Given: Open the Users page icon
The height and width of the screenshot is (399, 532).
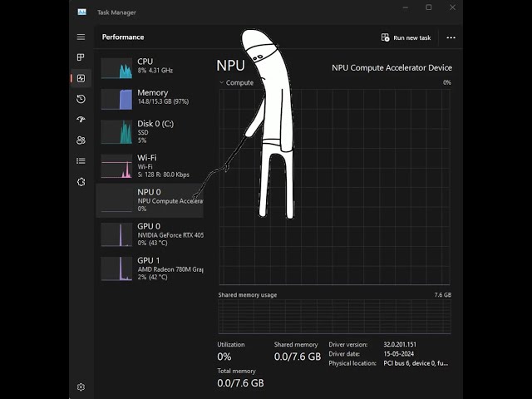Looking at the screenshot, I should [x=81, y=140].
